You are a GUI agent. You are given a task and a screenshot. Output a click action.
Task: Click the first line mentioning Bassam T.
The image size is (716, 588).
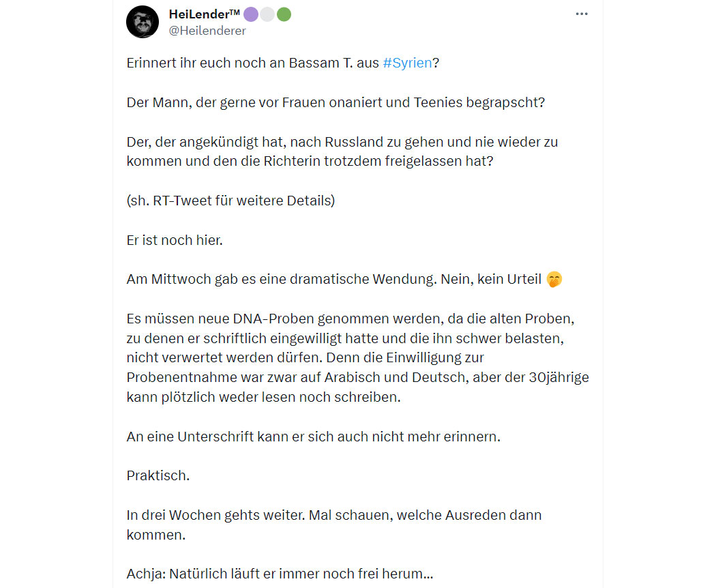[283, 63]
